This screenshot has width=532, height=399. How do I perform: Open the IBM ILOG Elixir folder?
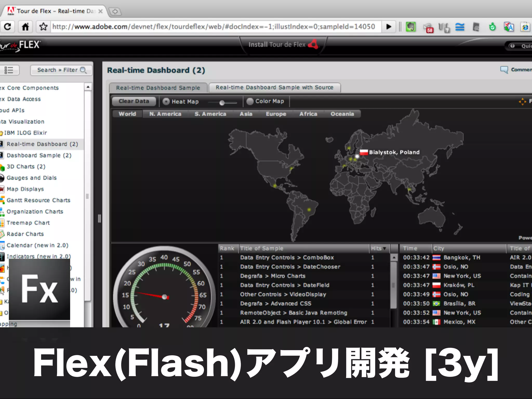[25, 133]
